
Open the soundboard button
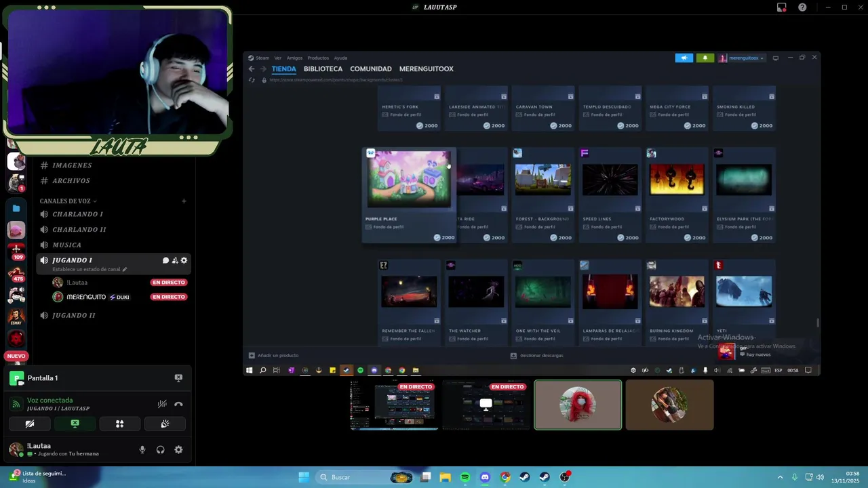tap(165, 424)
